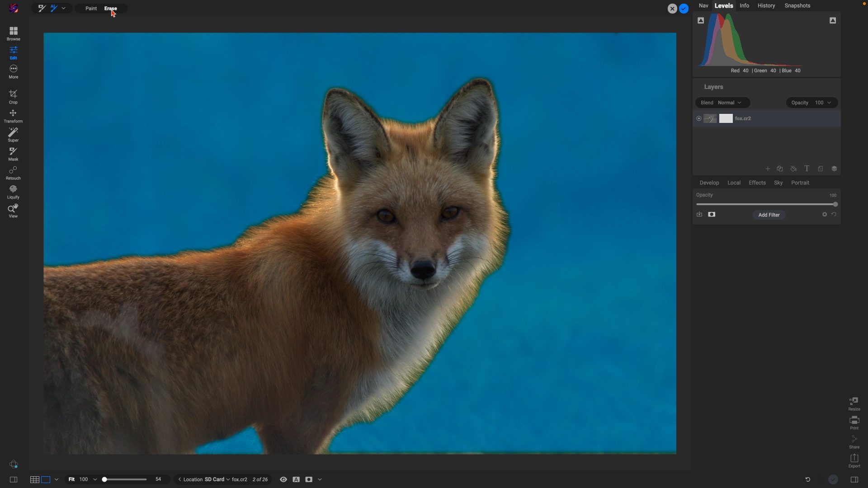Open the Resize module
Viewport: 868px width, 488px height.
click(x=854, y=404)
